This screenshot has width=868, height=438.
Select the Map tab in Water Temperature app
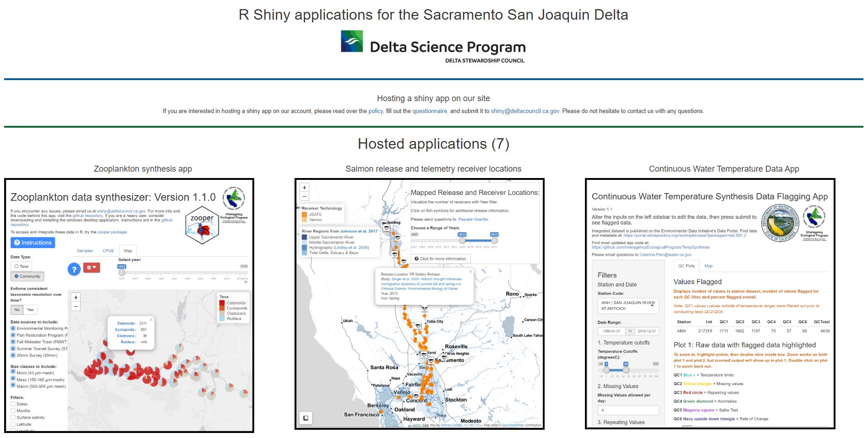(708, 266)
